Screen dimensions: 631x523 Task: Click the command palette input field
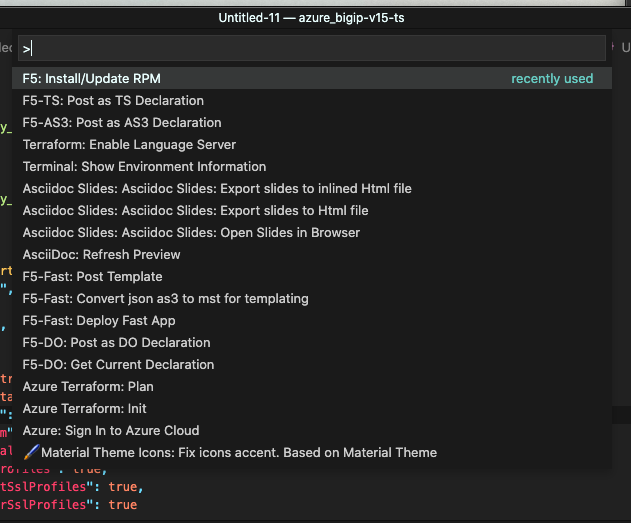coord(312,48)
